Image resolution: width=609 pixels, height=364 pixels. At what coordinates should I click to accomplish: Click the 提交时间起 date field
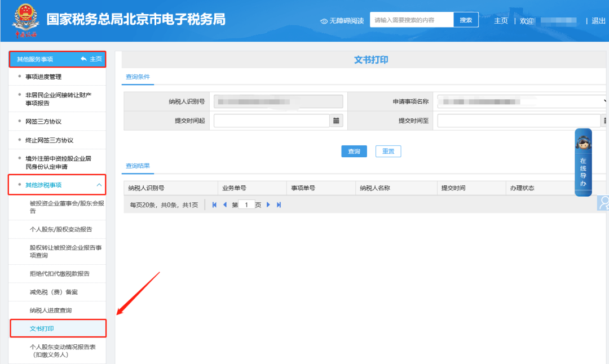[271, 121]
